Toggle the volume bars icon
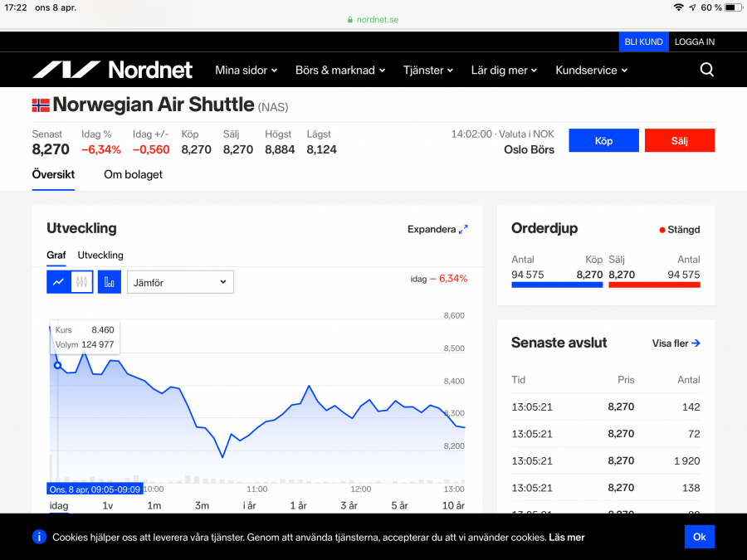Image resolution: width=747 pixels, height=560 pixels. 110,282
